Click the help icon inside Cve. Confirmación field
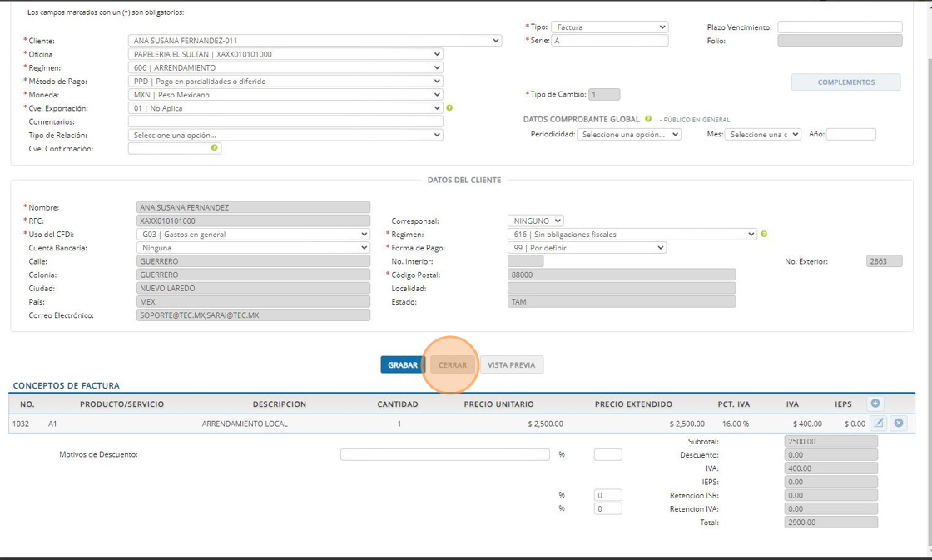932x560 pixels. click(214, 147)
